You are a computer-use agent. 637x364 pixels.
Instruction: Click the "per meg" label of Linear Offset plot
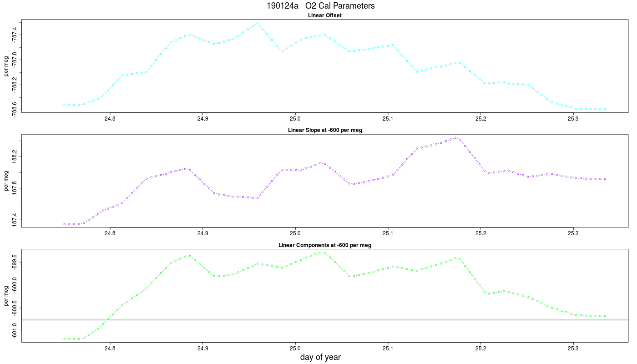pos(6,66)
